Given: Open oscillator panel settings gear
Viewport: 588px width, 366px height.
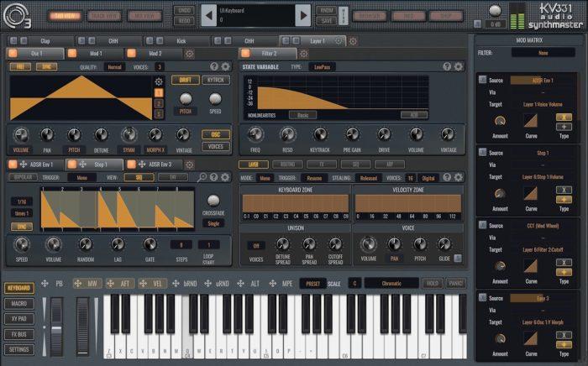Looking at the screenshot, I should (225, 66).
